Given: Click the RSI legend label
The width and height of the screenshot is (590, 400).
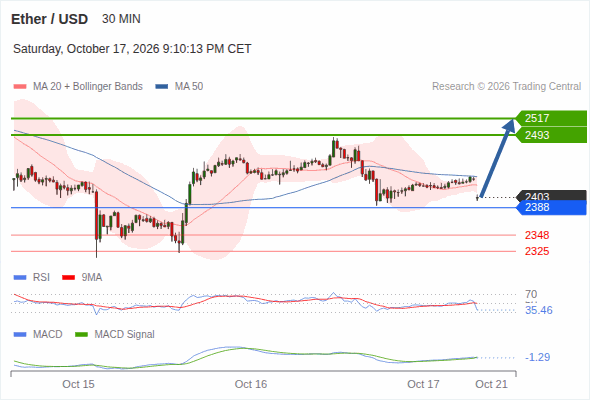Looking at the screenshot, I should [41, 277].
